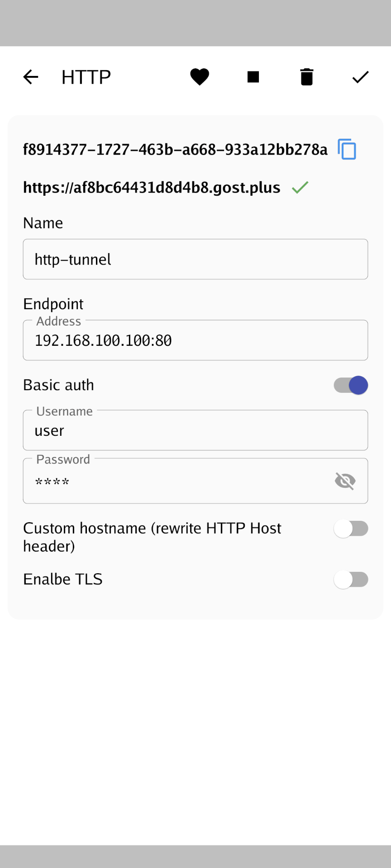391x868 pixels.
Task: Click the green status checkmark beside the URL
Action: [300, 187]
